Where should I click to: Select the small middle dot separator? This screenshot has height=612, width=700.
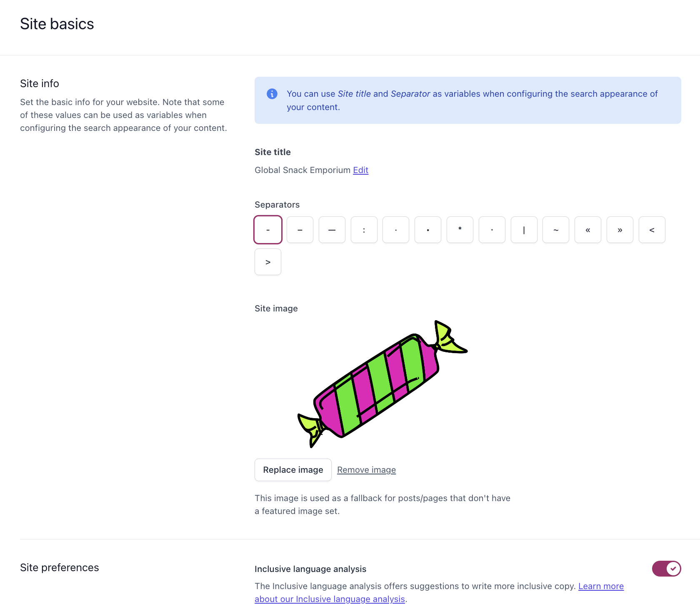click(x=396, y=230)
